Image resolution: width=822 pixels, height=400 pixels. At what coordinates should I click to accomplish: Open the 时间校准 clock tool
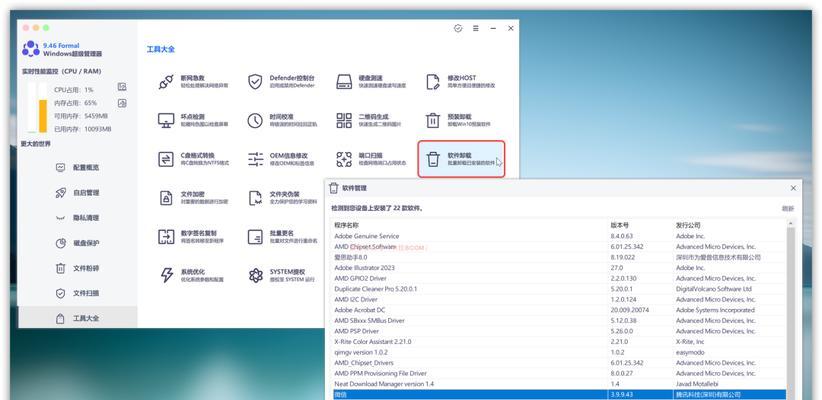point(282,121)
